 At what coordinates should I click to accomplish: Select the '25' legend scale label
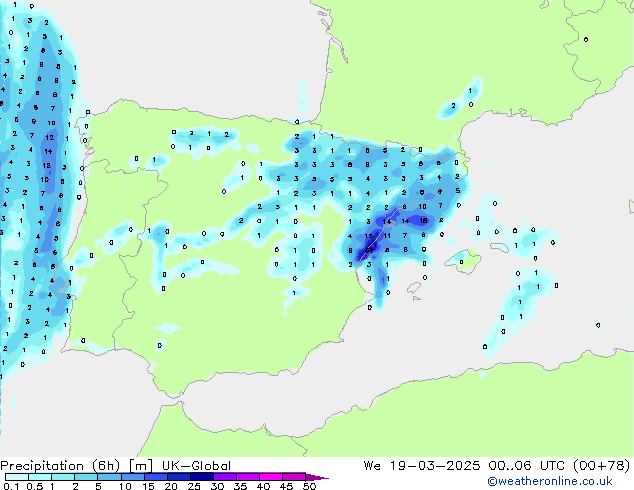point(194,486)
